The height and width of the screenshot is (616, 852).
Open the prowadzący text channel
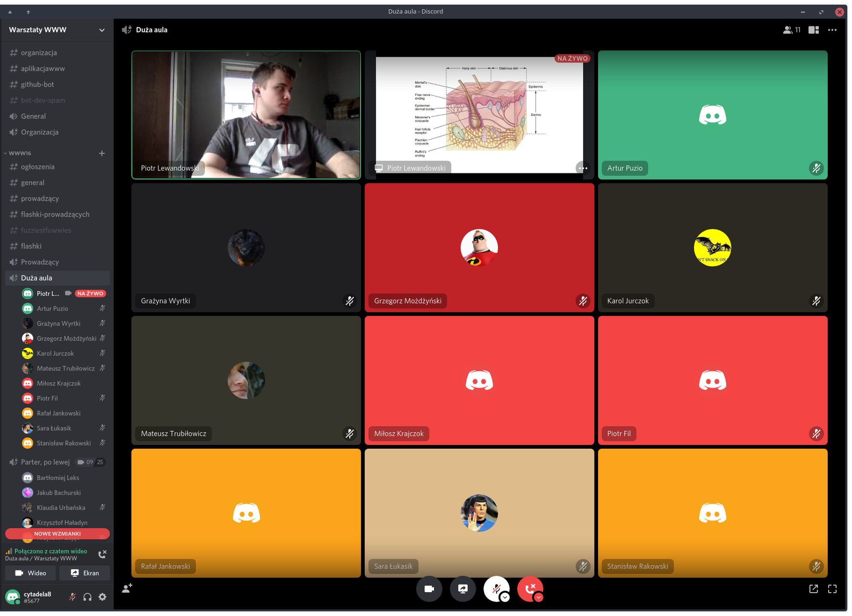coord(58,198)
